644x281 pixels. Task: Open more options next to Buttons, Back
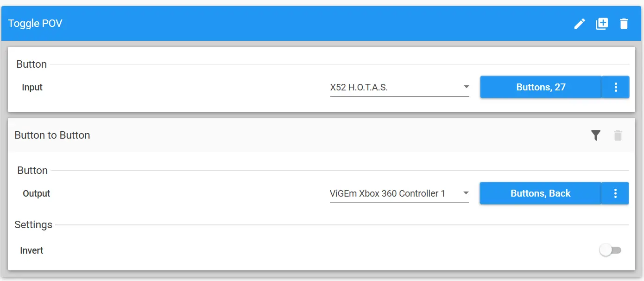[x=615, y=193]
